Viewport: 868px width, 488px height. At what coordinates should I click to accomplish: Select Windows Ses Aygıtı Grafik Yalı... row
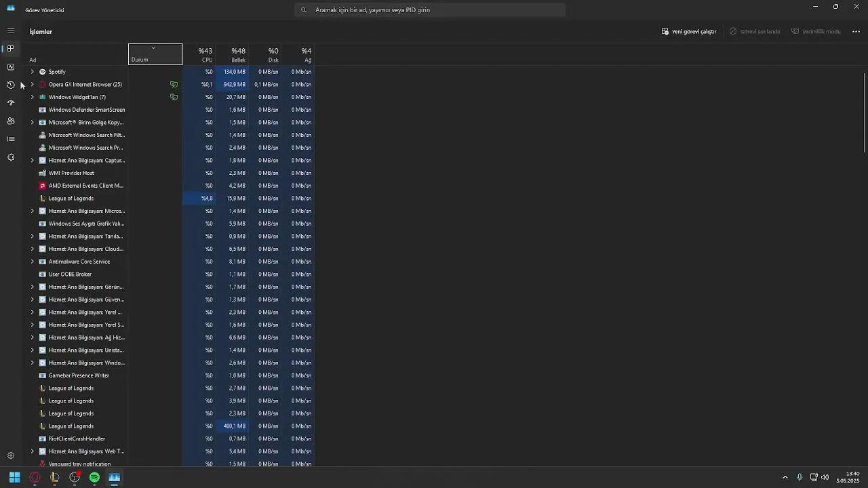point(170,224)
